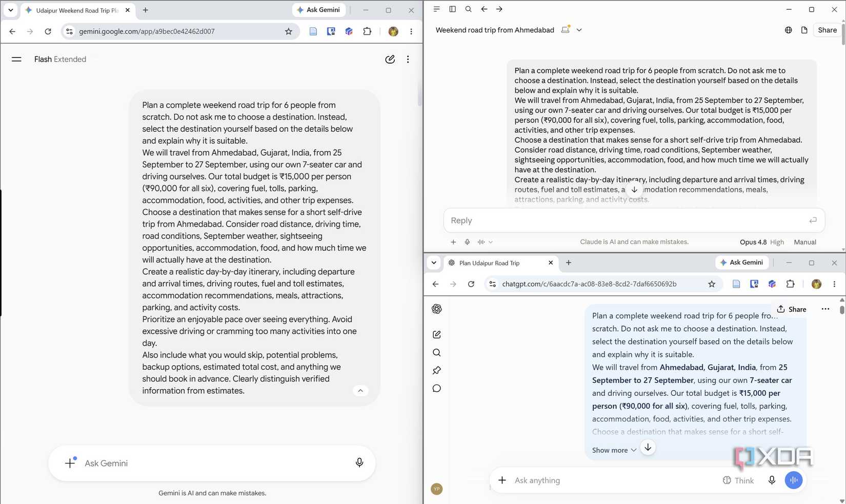The width and height of the screenshot is (846, 504).
Task: Open YP account avatar in ChatGPT
Action: 437,489
